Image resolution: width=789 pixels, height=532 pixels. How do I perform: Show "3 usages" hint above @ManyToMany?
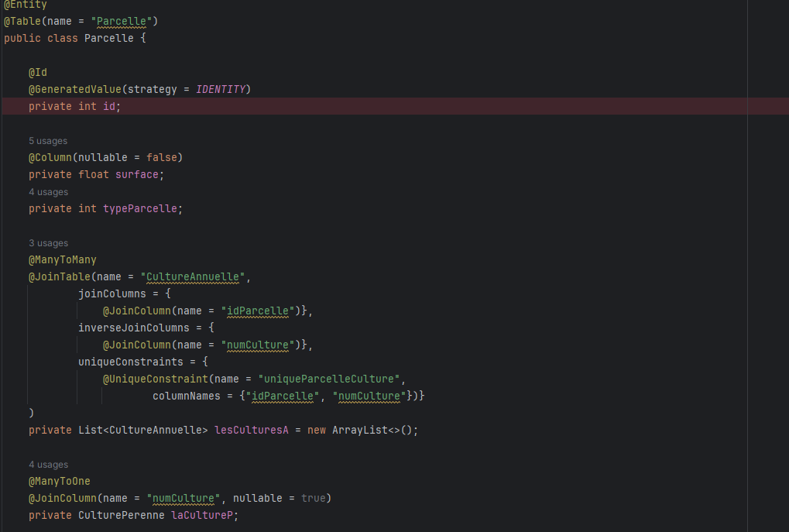pyautogui.click(x=48, y=243)
